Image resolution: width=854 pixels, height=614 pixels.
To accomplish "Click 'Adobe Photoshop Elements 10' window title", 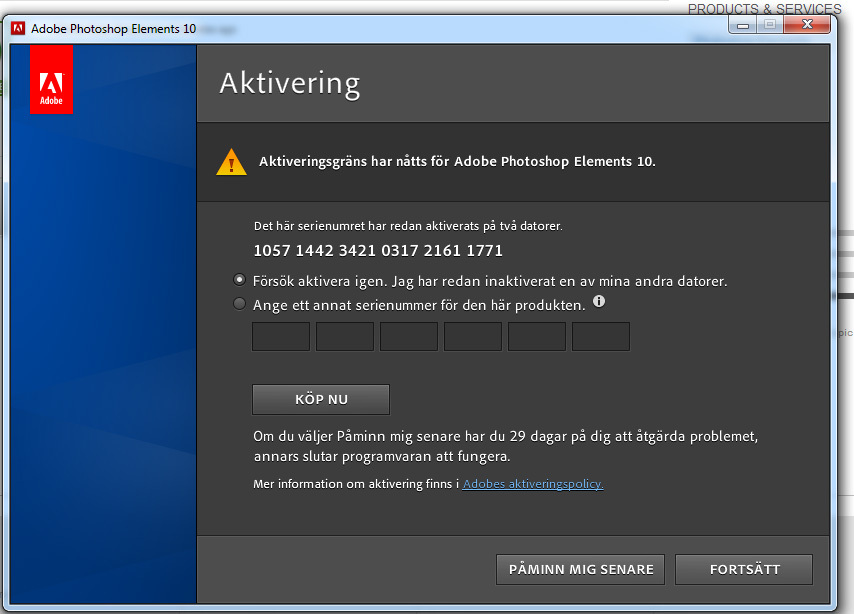I will coord(113,29).
